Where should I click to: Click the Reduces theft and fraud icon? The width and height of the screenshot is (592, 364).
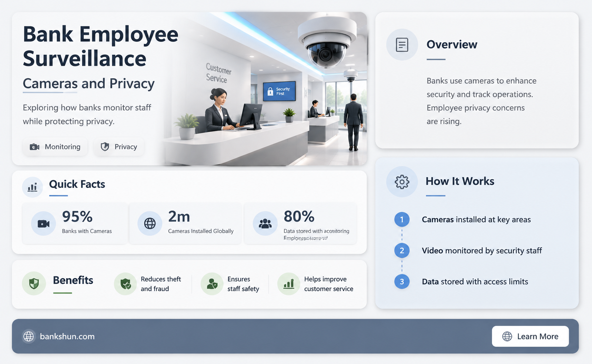point(126,284)
